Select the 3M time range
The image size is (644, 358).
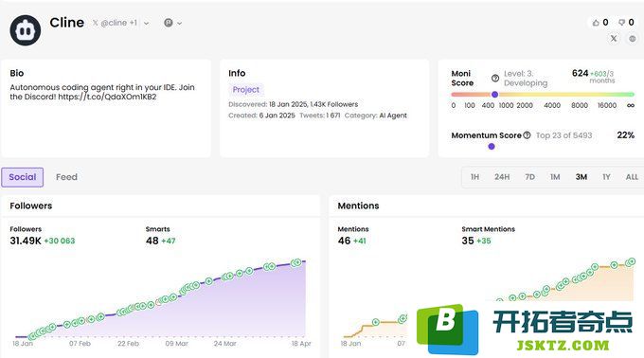581,177
